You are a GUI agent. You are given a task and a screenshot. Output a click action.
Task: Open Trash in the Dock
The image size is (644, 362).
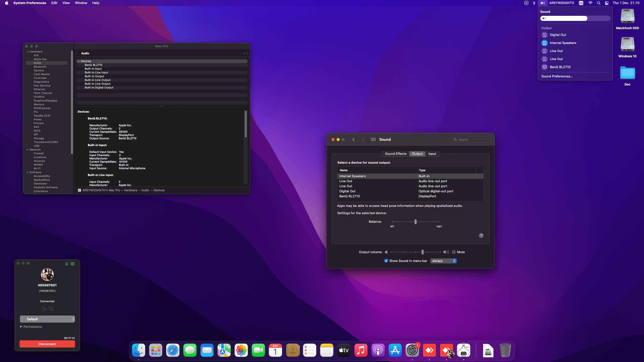(505, 350)
